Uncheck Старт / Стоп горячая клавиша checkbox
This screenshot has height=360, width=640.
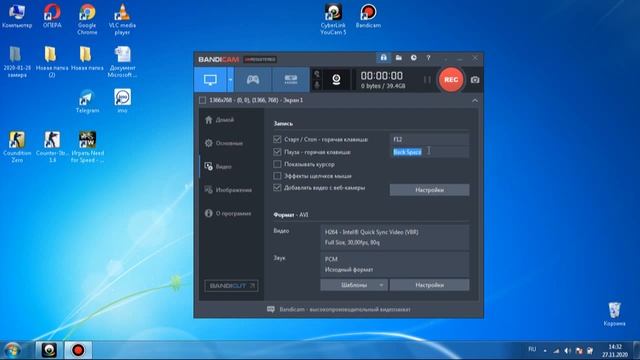(x=278, y=139)
